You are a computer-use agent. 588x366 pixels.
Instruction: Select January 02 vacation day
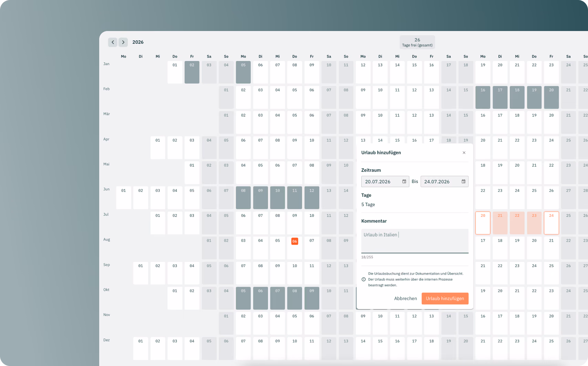(x=192, y=72)
